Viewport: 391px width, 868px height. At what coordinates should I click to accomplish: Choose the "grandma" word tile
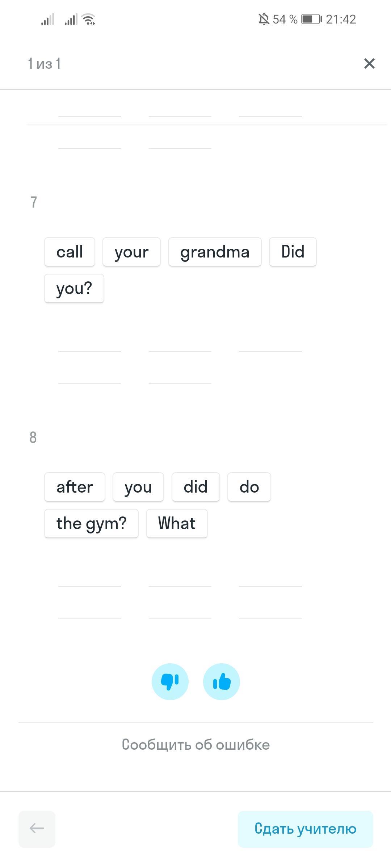coord(215,252)
